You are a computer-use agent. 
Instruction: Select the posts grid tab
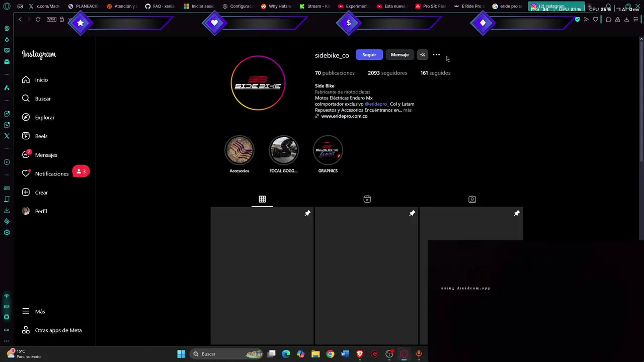pos(262,199)
